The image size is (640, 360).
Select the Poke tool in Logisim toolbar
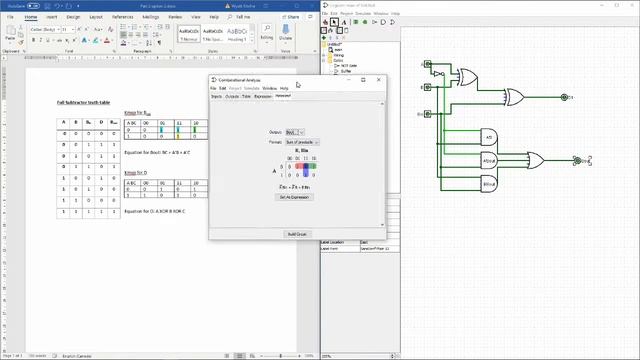click(325, 22)
